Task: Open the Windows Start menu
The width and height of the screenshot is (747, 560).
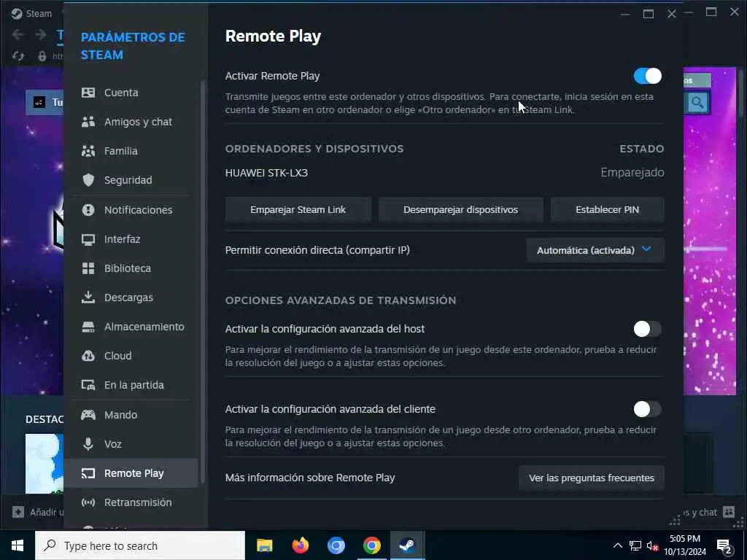Action: 18,545
